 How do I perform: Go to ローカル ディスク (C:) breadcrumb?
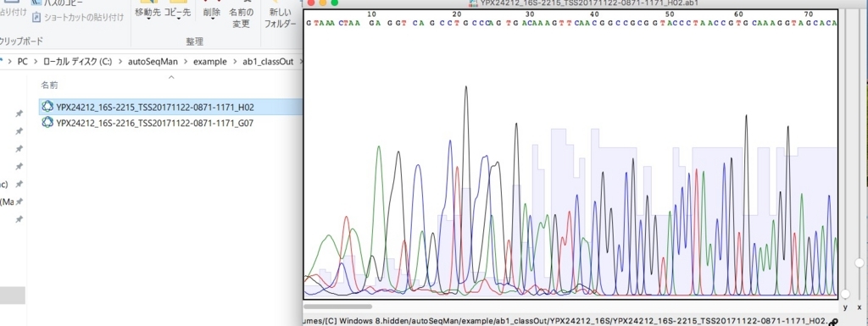pos(77,62)
